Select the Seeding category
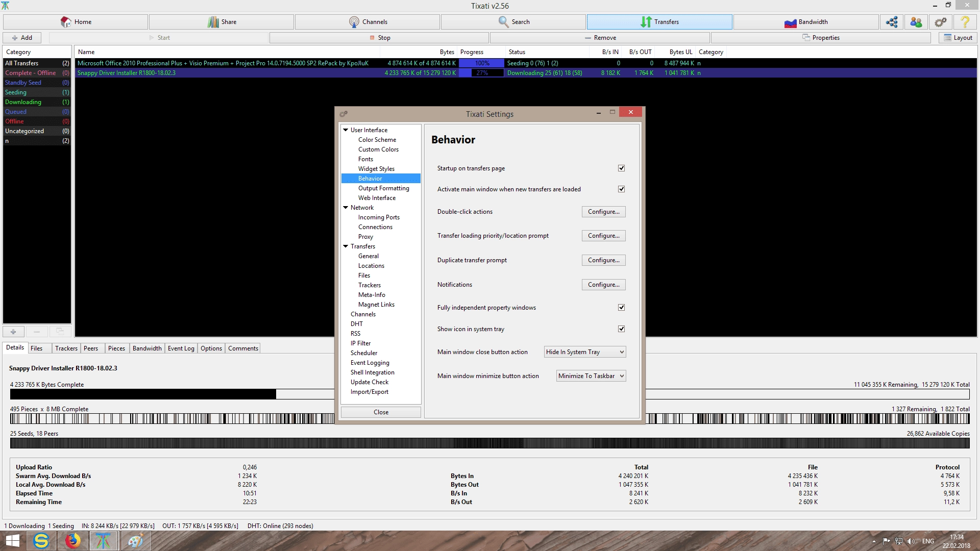980x551 pixels. [x=37, y=92]
